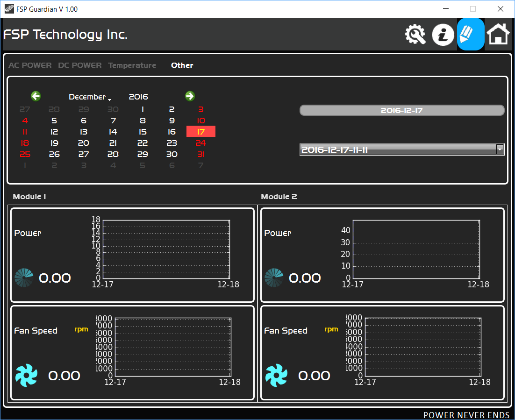Choose highlighted day 17 in the calendar
The height and width of the screenshot is (420, 515).
click(x=200, y=131)
